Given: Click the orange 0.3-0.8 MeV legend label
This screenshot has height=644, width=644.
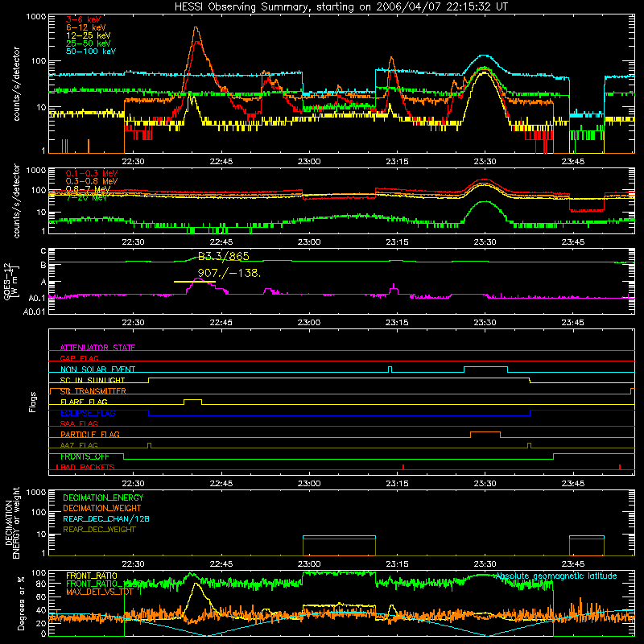Looking at the screenshot, I should tap(92, 181).
